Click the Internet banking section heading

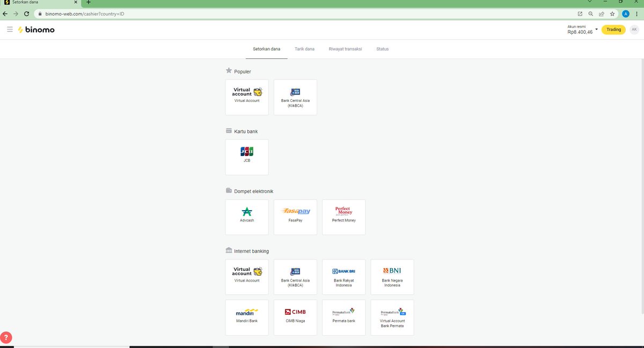[x=252, y=251]
